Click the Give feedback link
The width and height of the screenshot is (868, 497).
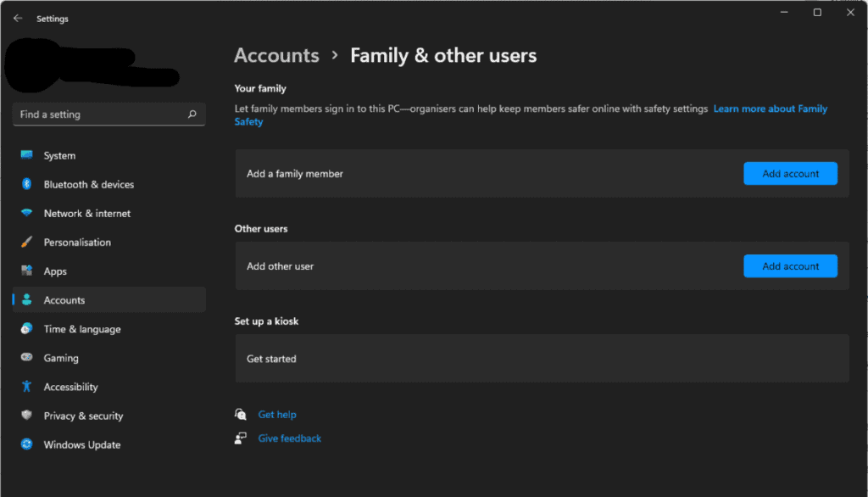[290, 438]
